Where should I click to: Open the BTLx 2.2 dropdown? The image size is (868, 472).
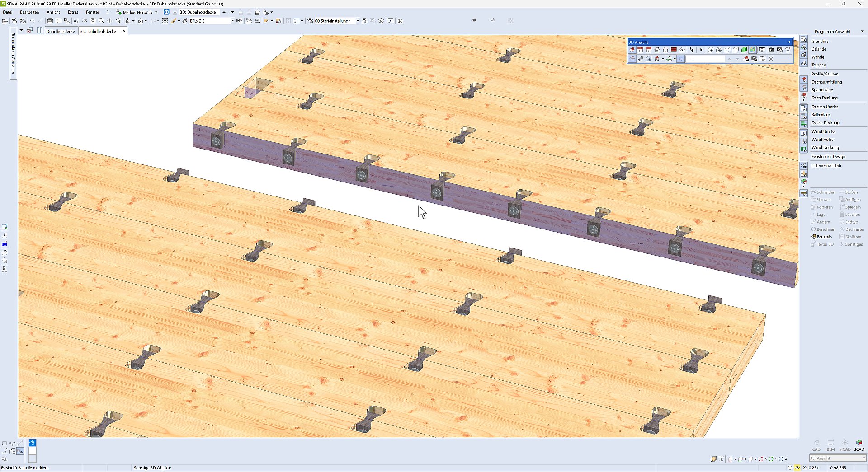tap(232, 21)
